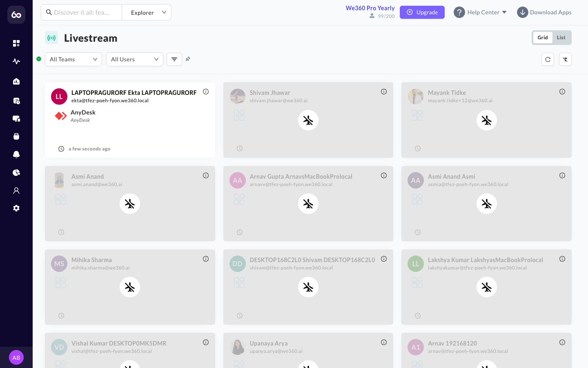Click the Discover it all search field
The width and height of the screenshot is (588, 368).
point(82,12)
